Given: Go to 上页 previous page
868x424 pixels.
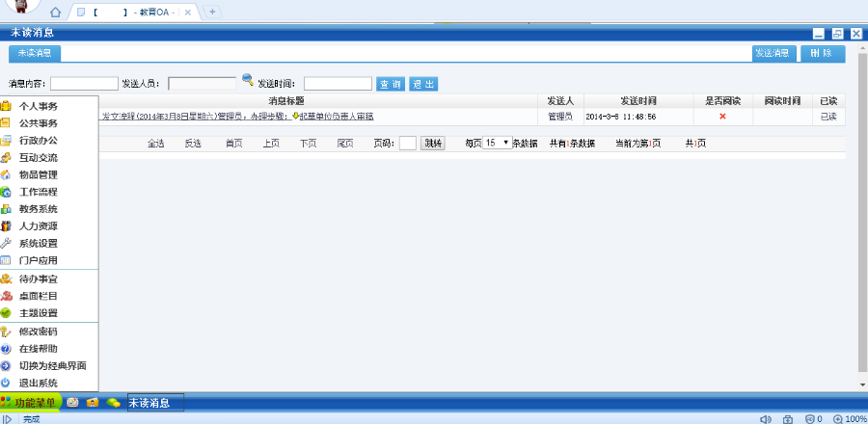Looking at the screenshot, I should 271,144.
